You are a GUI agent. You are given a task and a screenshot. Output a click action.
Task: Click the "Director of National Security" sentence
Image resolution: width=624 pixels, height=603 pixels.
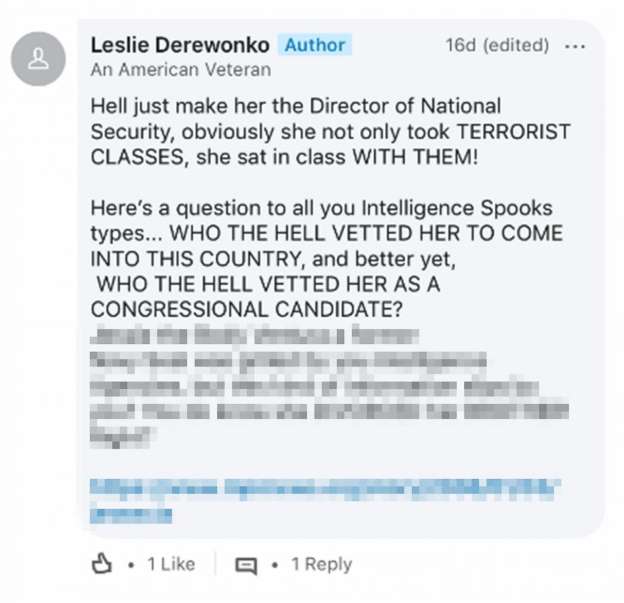(x=295, y=106)
